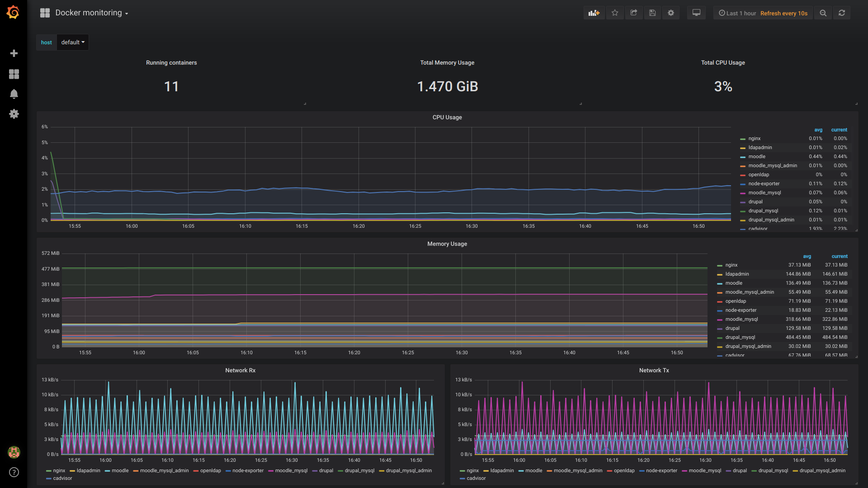Open the CPU Usage panel title menu
868x488 pixels.
[447, 117]
